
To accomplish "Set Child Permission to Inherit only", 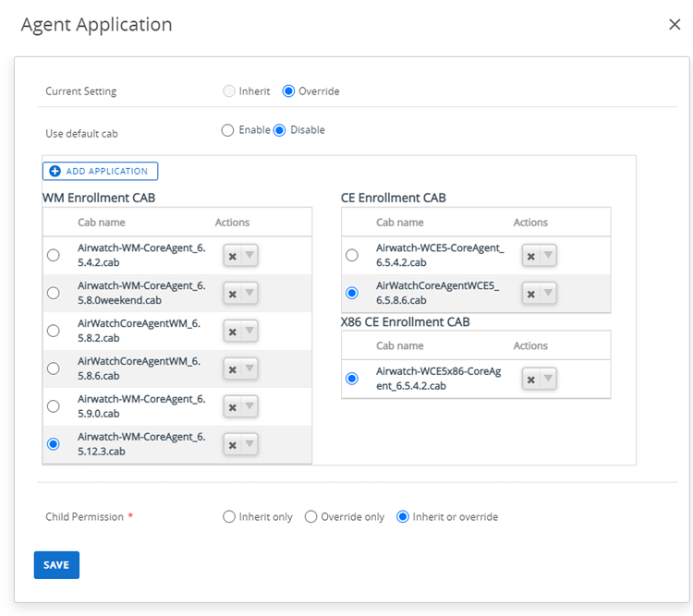I will (x=229, y=516).
